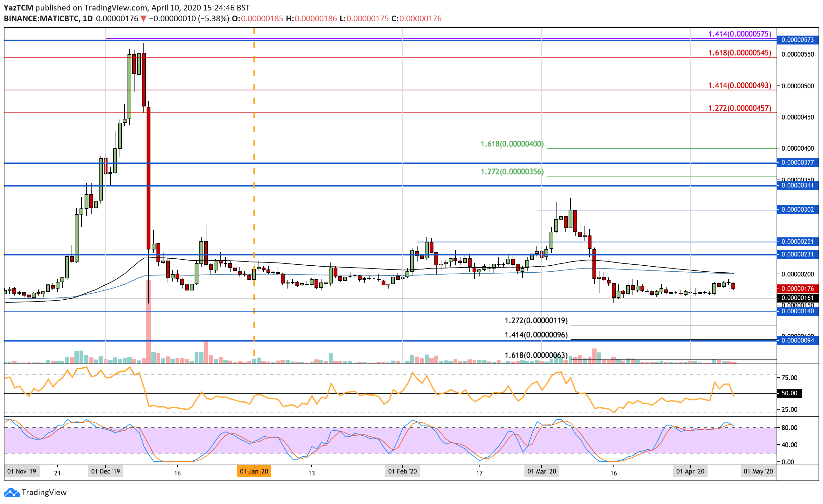Click the green 1.272(0.00000356) Fibonacci label
This screenshot has height=504, width=823.
[x=512, y=172]
